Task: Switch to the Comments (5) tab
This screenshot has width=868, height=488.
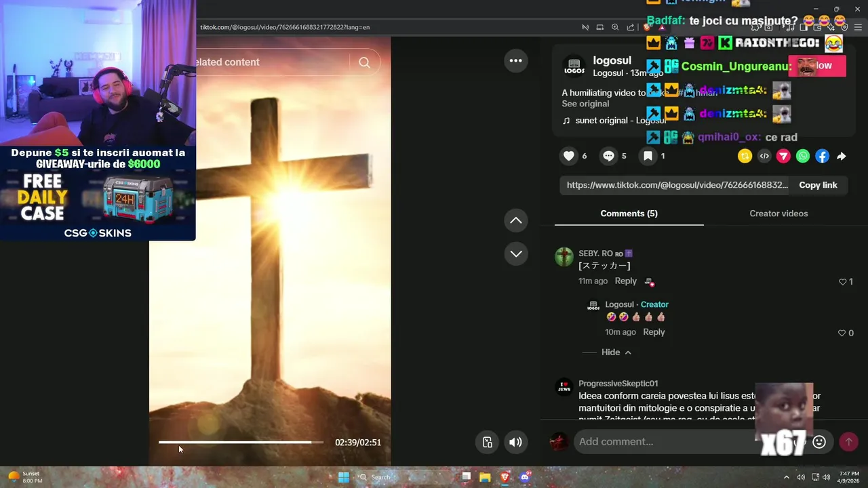Action: (x=629, y=213)
